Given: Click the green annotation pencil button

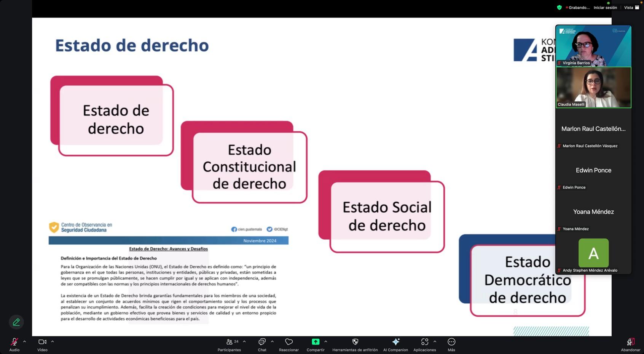Looking at the screenshot, I should (x=16, y=322).
